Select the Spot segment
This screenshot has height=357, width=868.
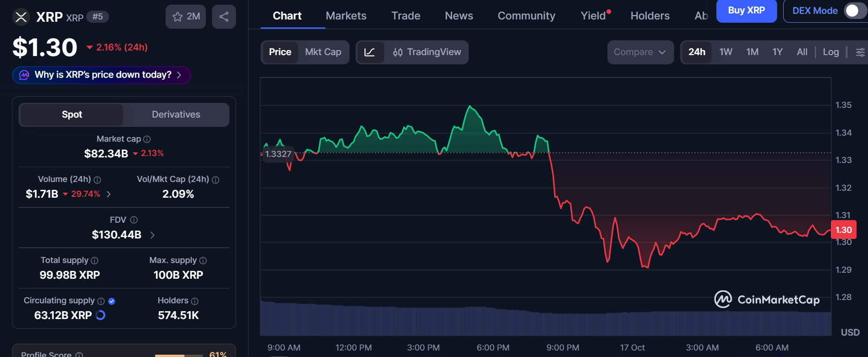click(x=72, y=114)
